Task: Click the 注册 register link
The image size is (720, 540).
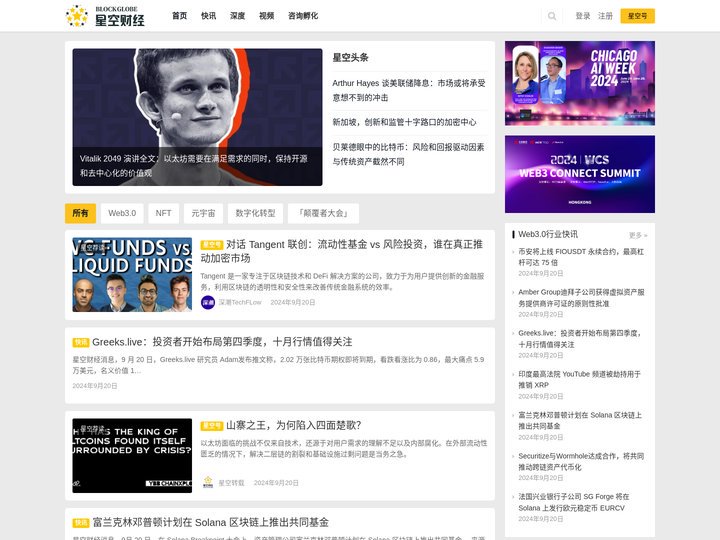Action: [605, 16]
